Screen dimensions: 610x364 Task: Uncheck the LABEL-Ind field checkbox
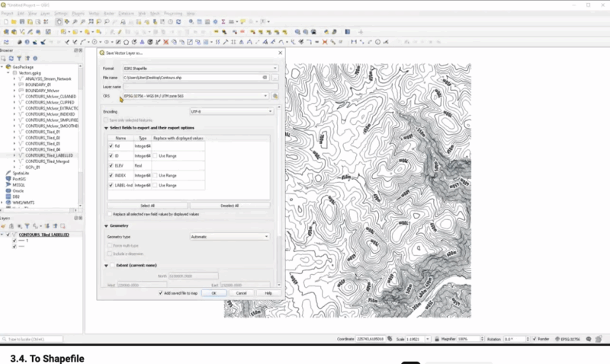111,185
